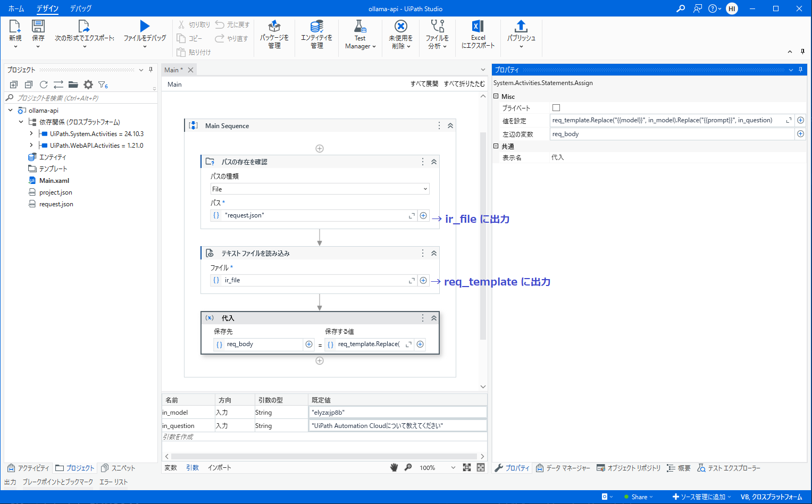Image resolution: width=812 pixels, height=504 pixels.
Task: Collapse the 代入 activity
Action: (x=434, y=318)
